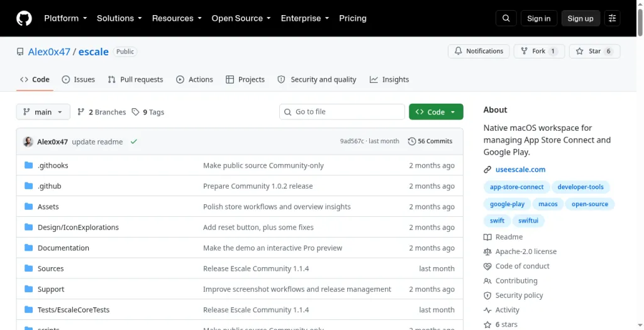
Task: View the green check commit status icon
Action: tap(133, 141)
